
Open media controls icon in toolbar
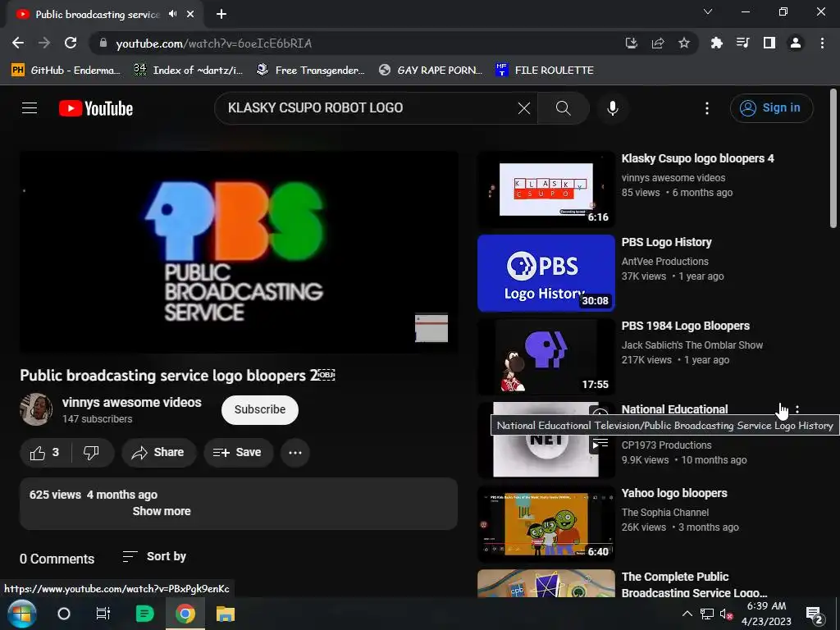click(742, 43)
